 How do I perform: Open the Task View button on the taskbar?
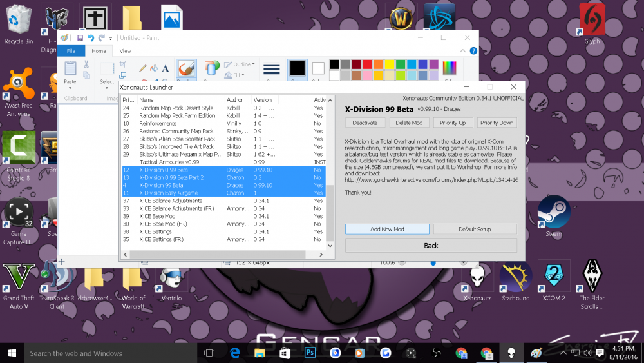pyautogui.click(x=209, y=353)
